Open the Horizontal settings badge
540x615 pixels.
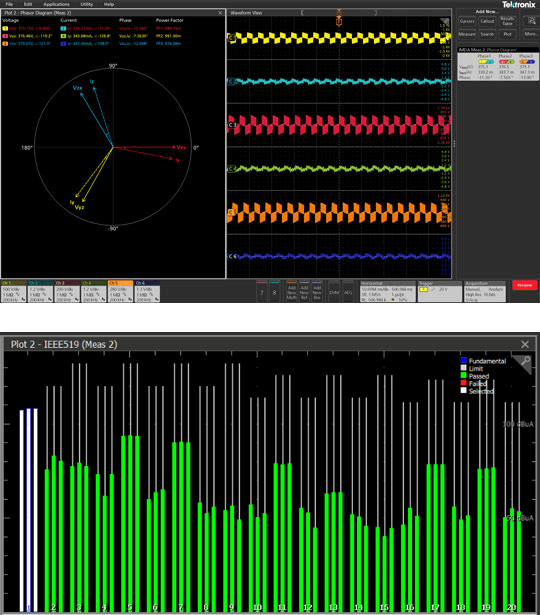(387, 291)
